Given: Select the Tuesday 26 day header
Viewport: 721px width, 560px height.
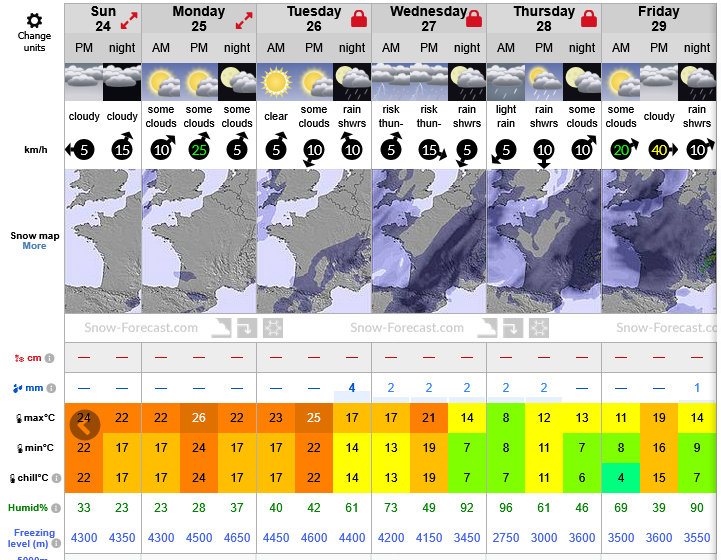Looking at the screenshot, I should tap(314, 19).
